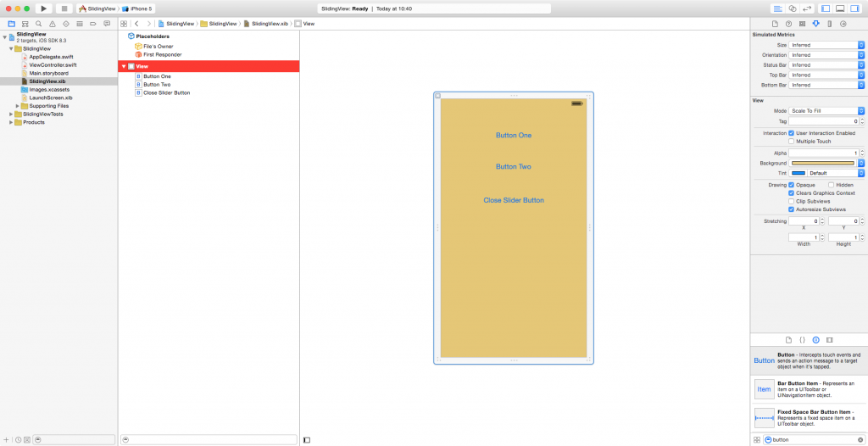Enable the Clip Subviews checkbox
The height and width of the screenshot is (446, 868).
pos(792,201)
